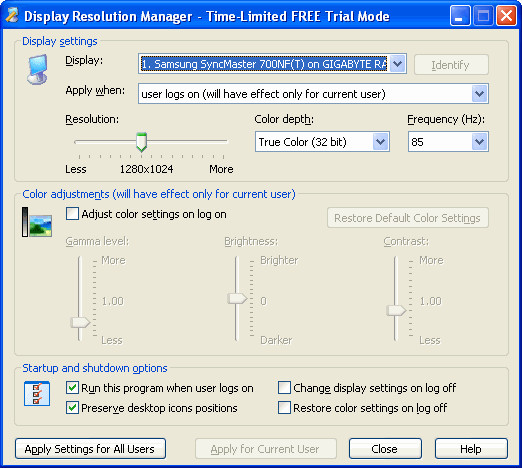Click the pencil app icon in title bar
Image resolution: width=522 pixels, height=468 pixels.
point(12,15)
